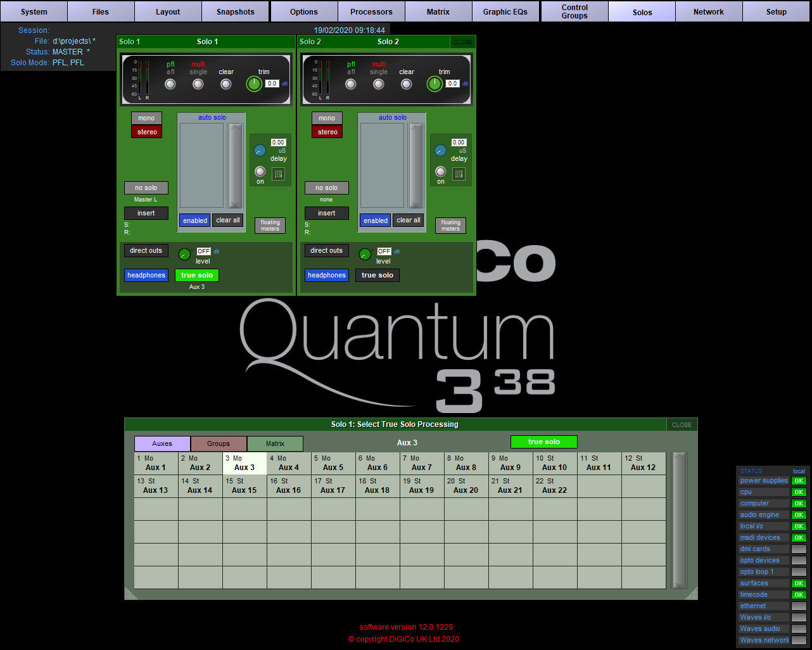Open the Graphic EQs menu

(x=505, y=11)
